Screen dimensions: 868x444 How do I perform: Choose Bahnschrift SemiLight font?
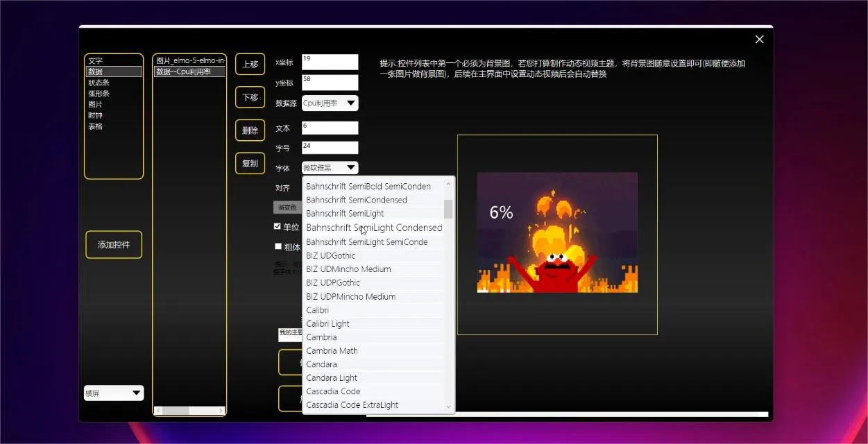tap(374, 214)
